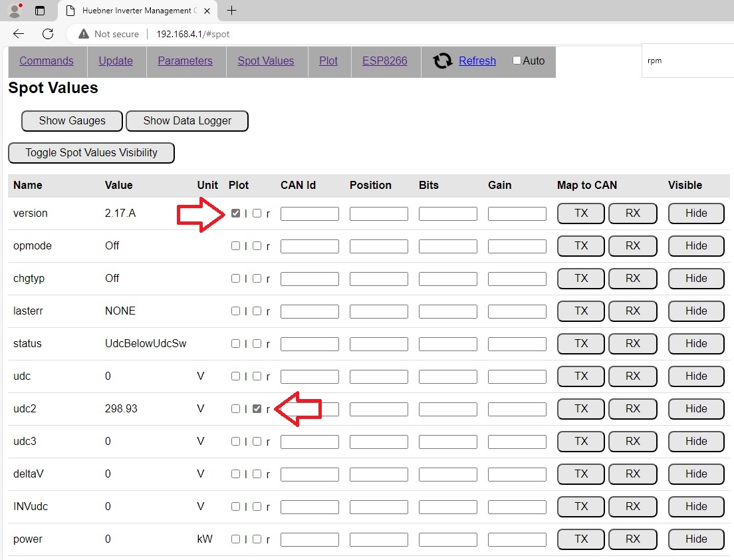Open a new tab with plus icon
734x560 pixels.
(x=231, y=11)
